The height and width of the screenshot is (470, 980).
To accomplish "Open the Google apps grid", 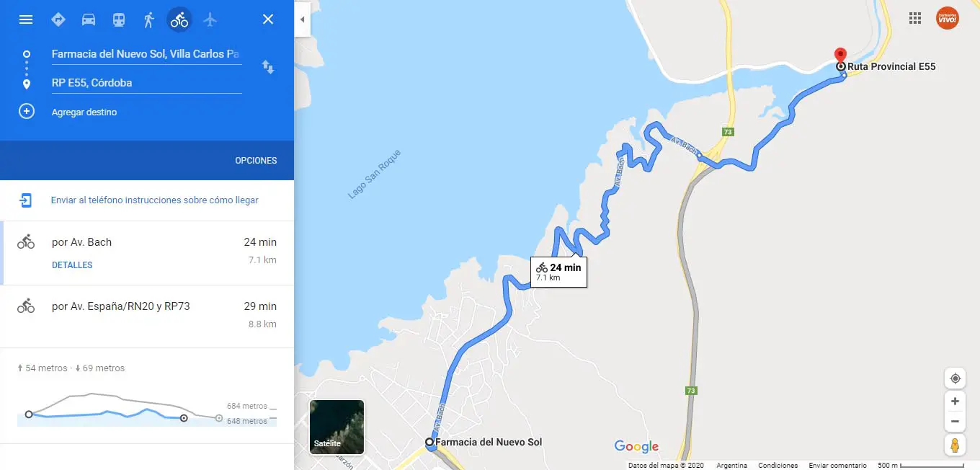I will [x=916, y=18].
